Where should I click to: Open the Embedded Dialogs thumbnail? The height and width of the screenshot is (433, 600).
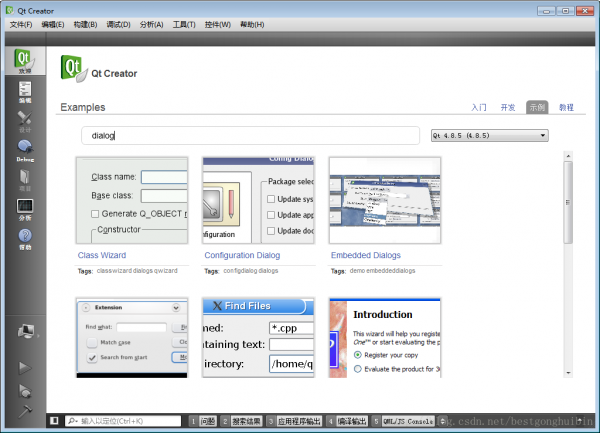click(x=385, y=200)
